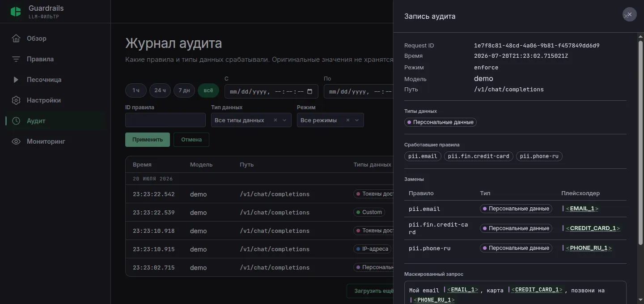Click the calendar icon in the С date field

(x=310, y=91)
